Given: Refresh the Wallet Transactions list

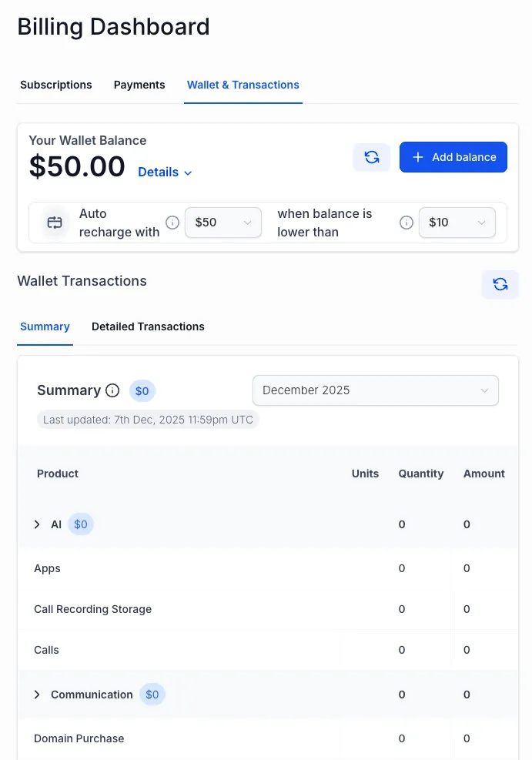Looking at the screenshot, I should tap(500, 284).
